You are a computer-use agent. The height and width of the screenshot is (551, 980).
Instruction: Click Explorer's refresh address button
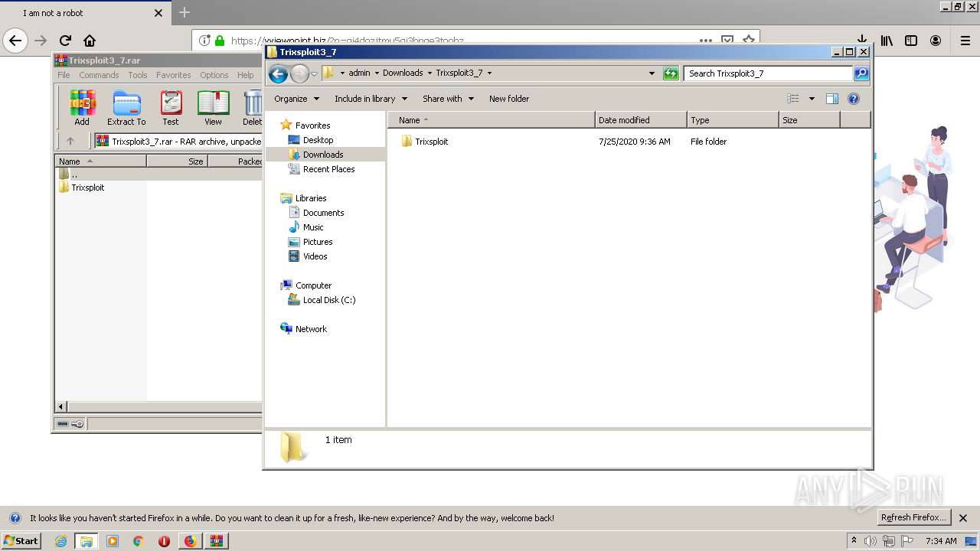click(671, 73)
